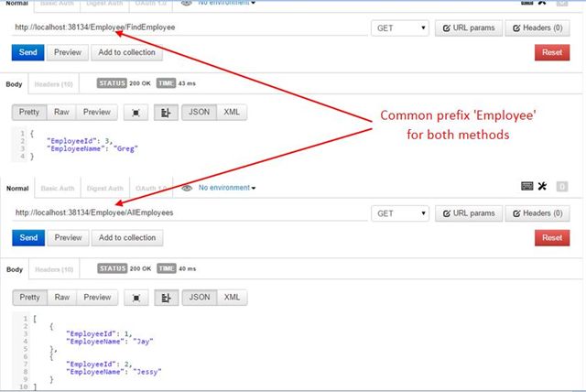Choose XML format in the 43 ms response
Screen dimensions: 586x392
[x=232, y=112]
